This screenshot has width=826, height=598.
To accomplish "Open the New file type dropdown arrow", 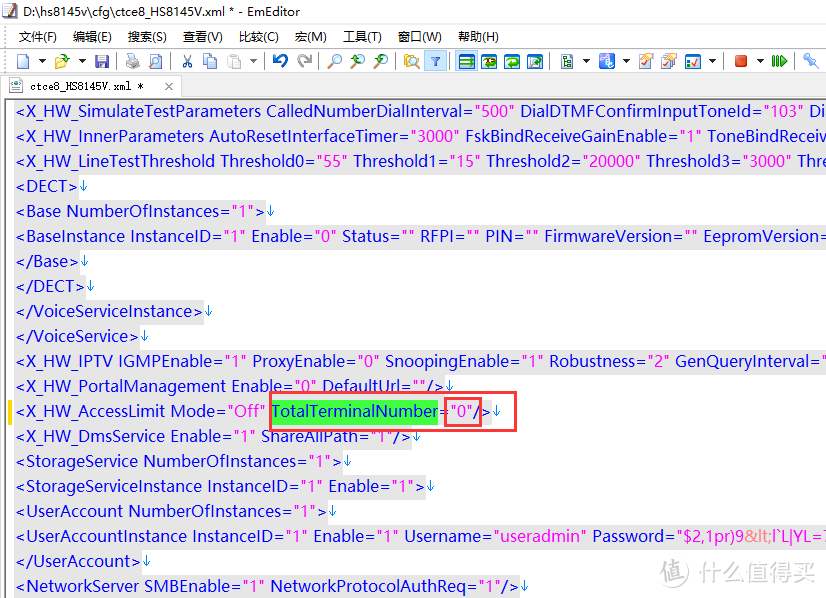I will [x=42, y=61].
